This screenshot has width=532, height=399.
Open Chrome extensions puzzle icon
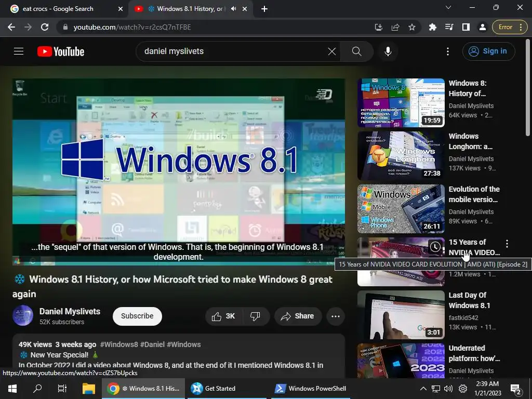click(x=433, y=27)
